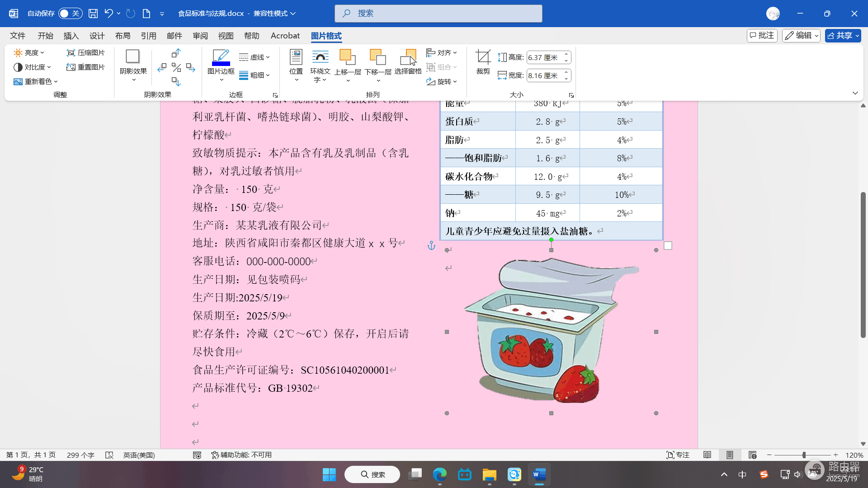Select the Crop tool
The image size is (868, 488).
pos(483,62)
